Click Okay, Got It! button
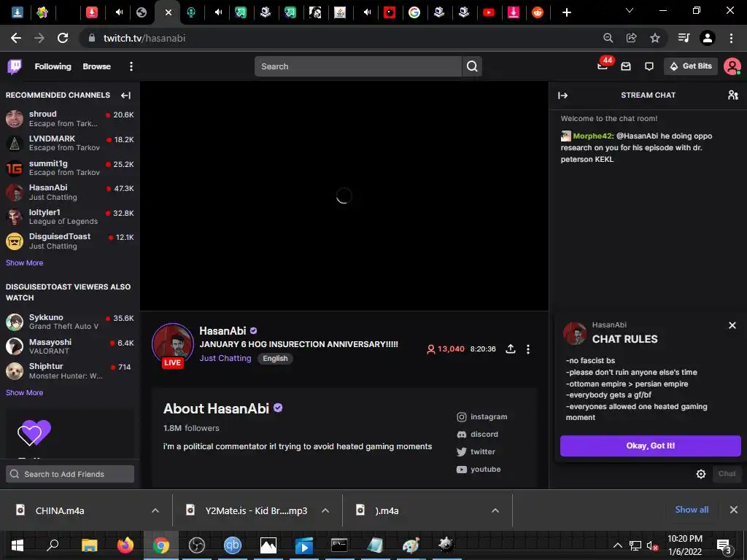The height and width of the screenshot is (560, 747). coord(650,446)
